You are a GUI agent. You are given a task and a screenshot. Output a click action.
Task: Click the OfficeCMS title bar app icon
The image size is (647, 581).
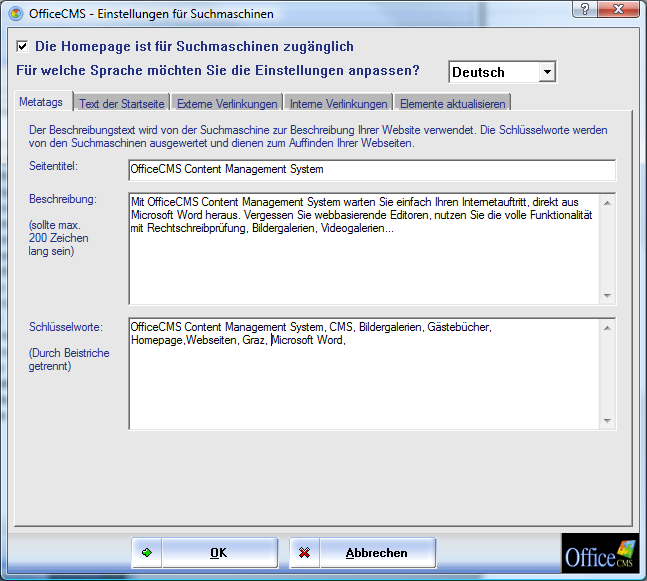click(x=16, y=14)
